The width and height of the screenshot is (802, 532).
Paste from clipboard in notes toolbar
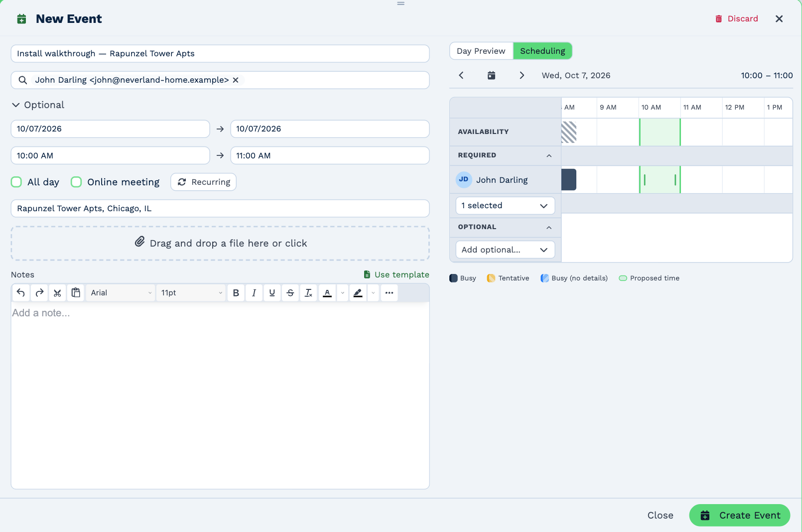tap(76, 293)
